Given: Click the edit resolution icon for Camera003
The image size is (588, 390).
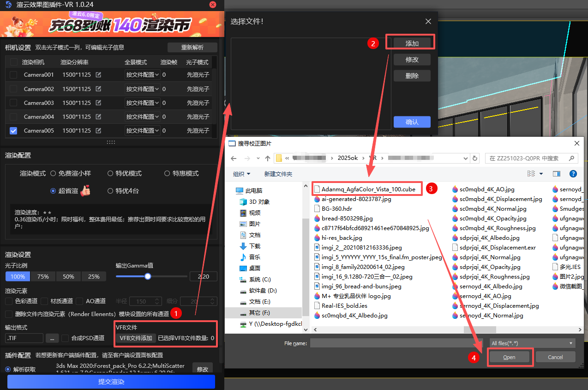Looking at the screenshot, I should (x=98, y=103).
